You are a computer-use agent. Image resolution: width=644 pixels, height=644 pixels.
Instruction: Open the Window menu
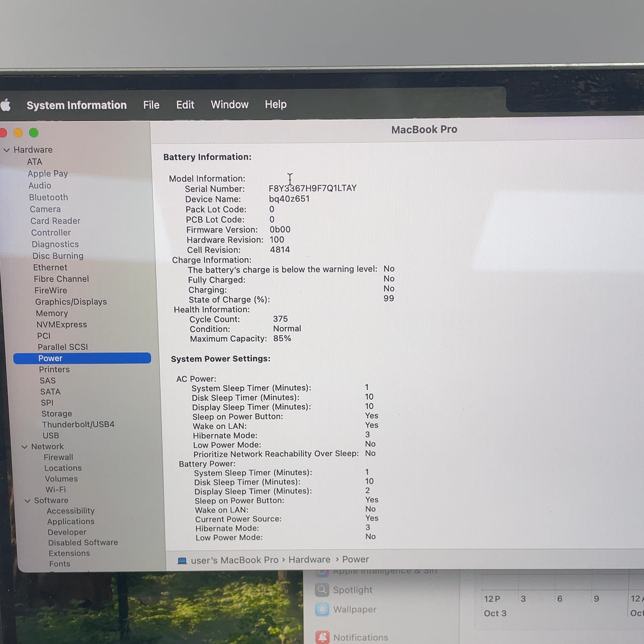pyautogui.click(x=230, y=105)
